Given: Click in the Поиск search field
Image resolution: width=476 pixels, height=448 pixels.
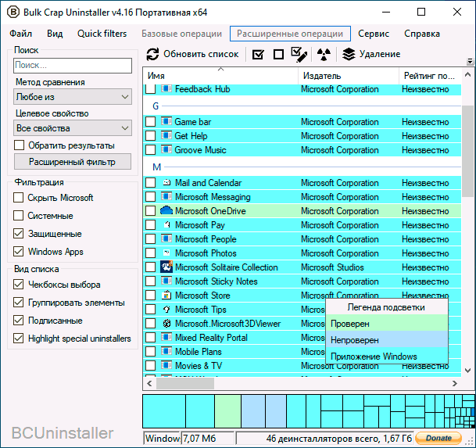Looking at the screenshot, I should [73, 66].
